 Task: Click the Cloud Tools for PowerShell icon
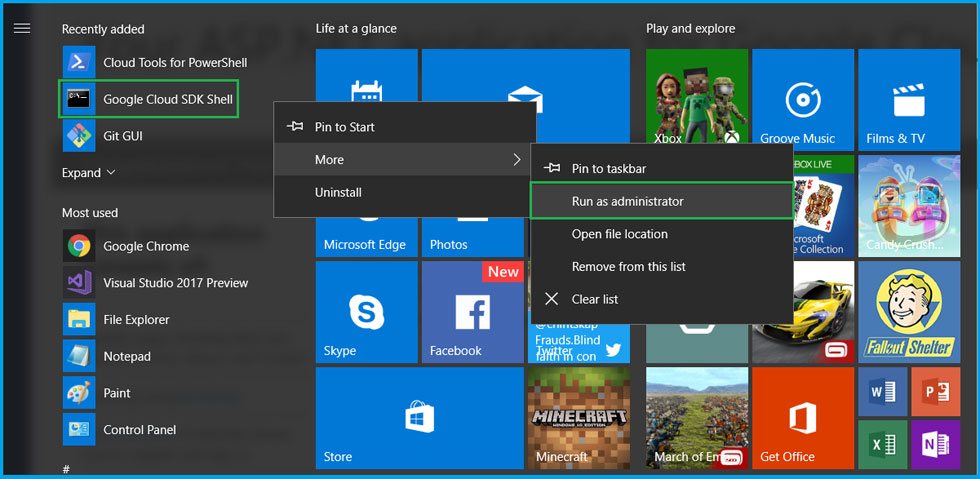(79, 62)
